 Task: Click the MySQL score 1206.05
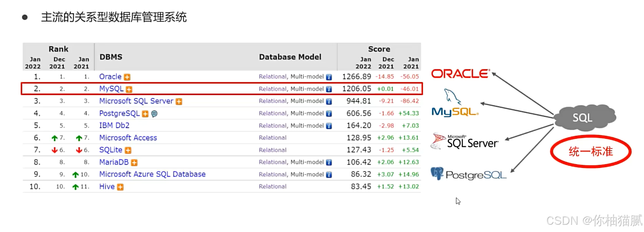(357, 89)
